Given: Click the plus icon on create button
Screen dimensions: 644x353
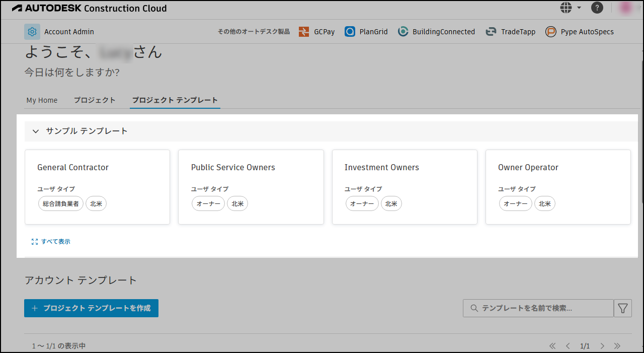Looking at the screenshot, I should (35, 308).
